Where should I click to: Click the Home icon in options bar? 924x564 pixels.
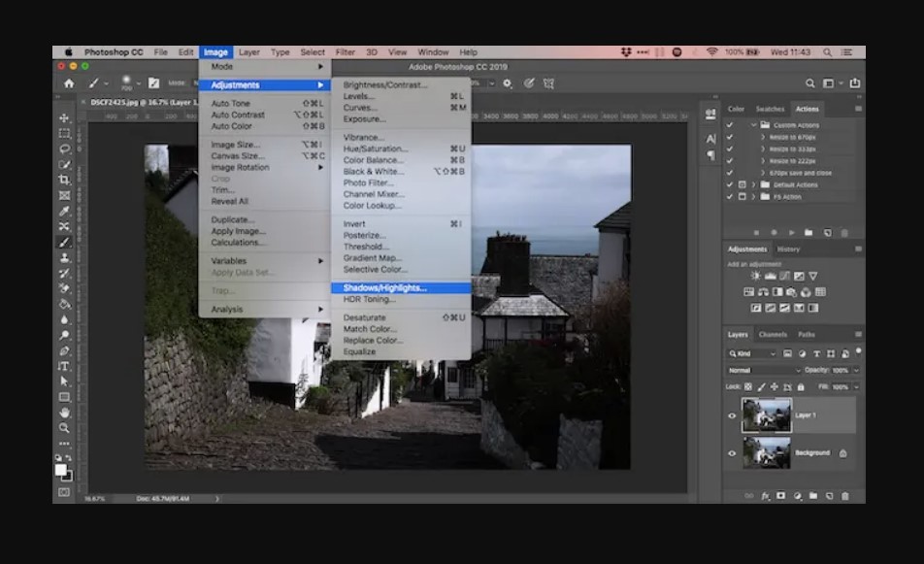[69, 83]
